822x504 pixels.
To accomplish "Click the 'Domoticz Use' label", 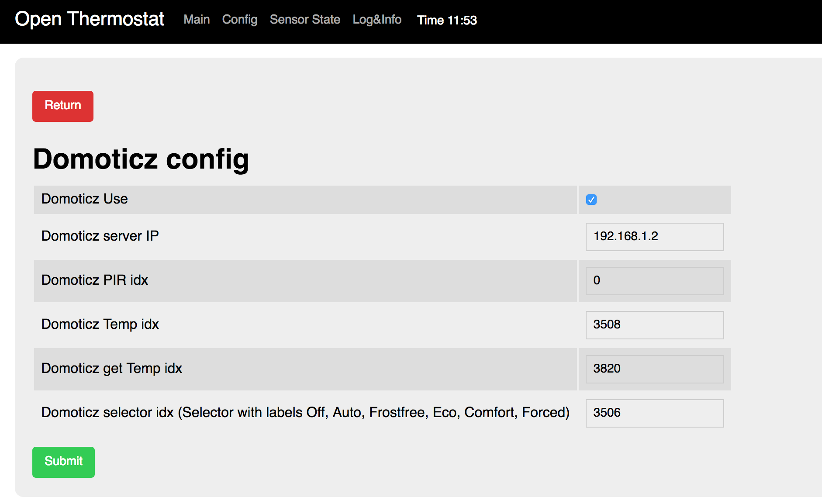I will point(85,199).
